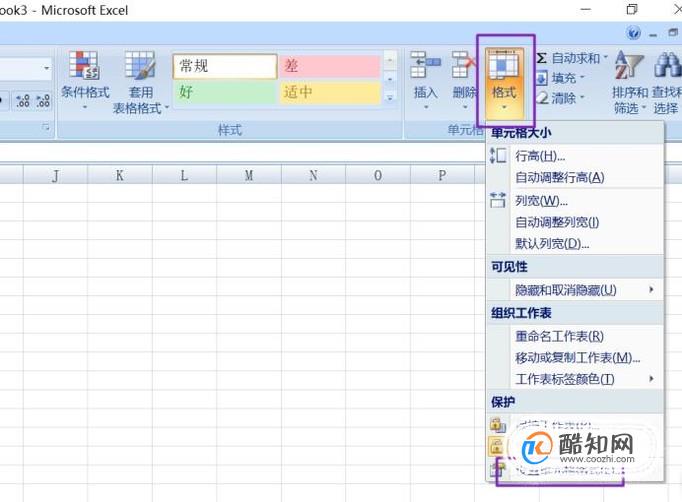
Task: Select column N header
Action: tap(313, 175)
